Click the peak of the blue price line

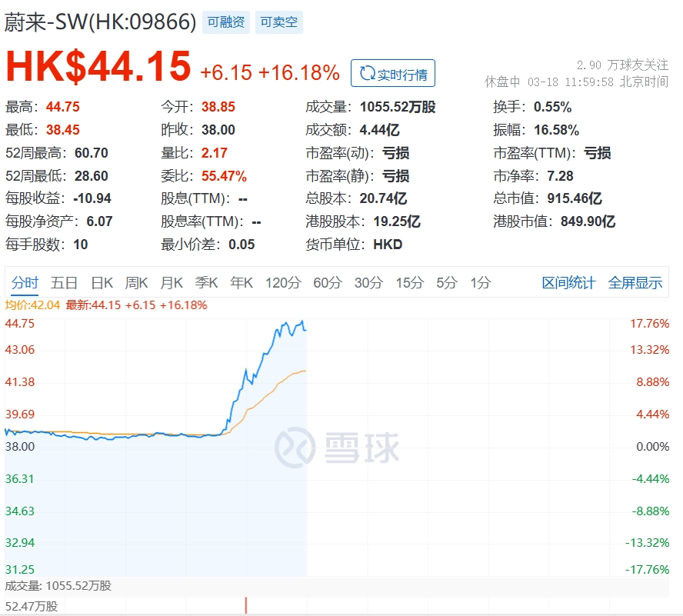(x=302, y=321)
